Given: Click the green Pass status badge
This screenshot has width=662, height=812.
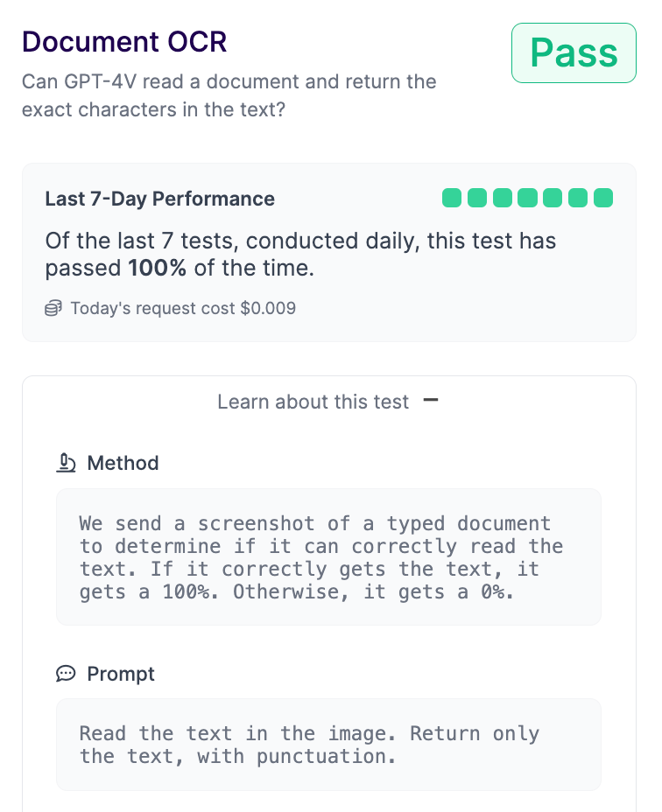Looking at the screenshot, I should click(574, 52).
